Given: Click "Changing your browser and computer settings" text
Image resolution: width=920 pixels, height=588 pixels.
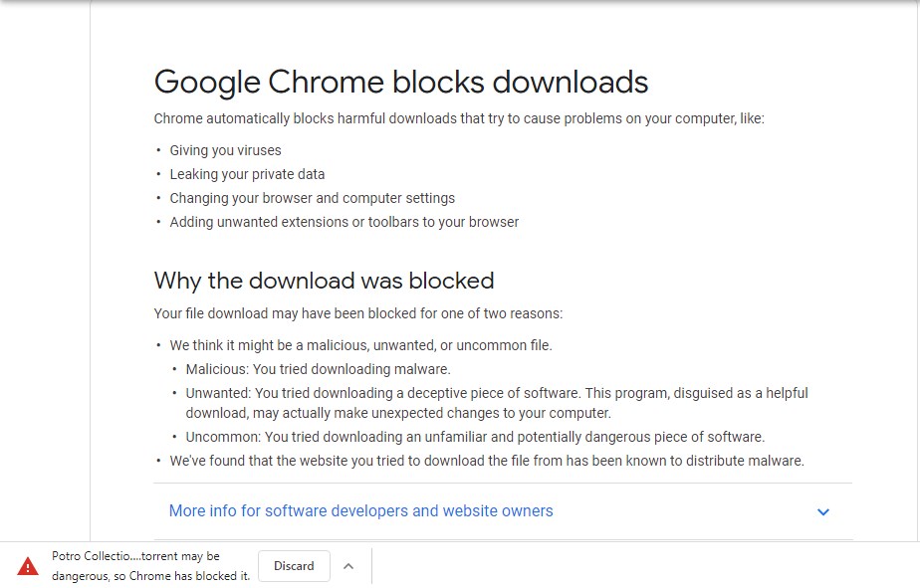Looking at the screenshot, I should [313, 197].
